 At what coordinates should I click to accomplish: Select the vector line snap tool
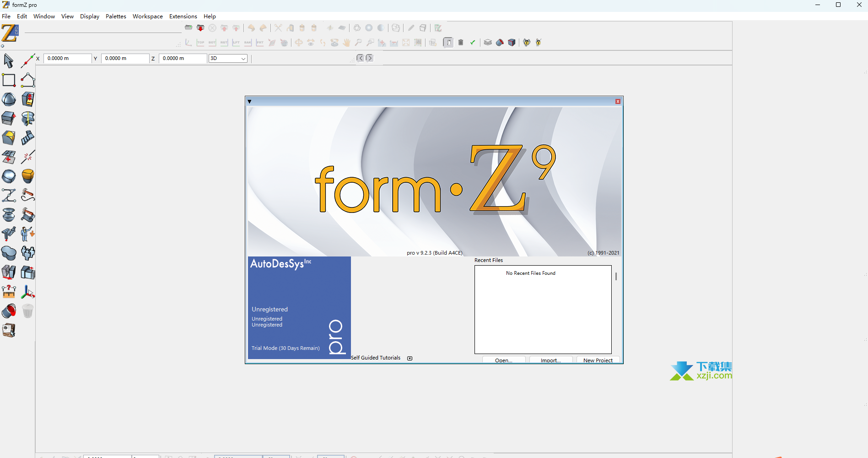coord(28,60)
